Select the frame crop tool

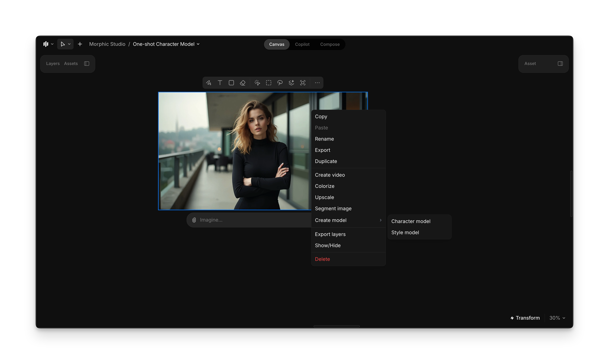(303, 83)
